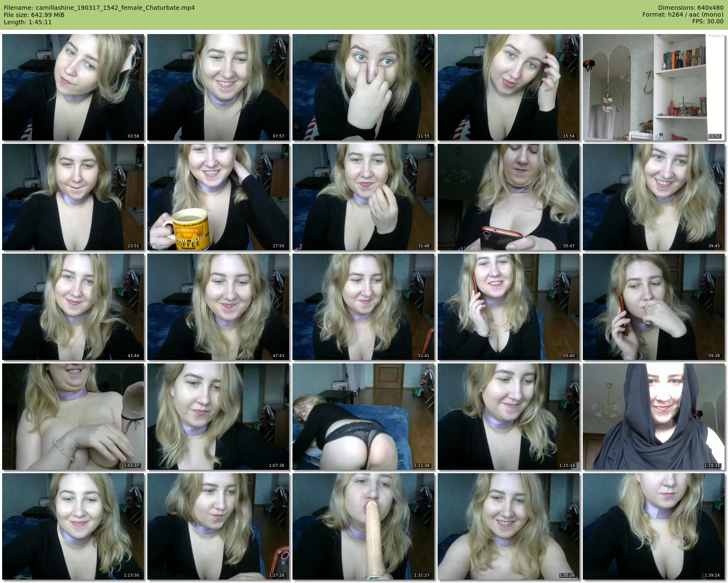Screen dimensions: 728x583
Task: Select the thumbnail at 1:31:27
Action: click(x=364, y=526)
